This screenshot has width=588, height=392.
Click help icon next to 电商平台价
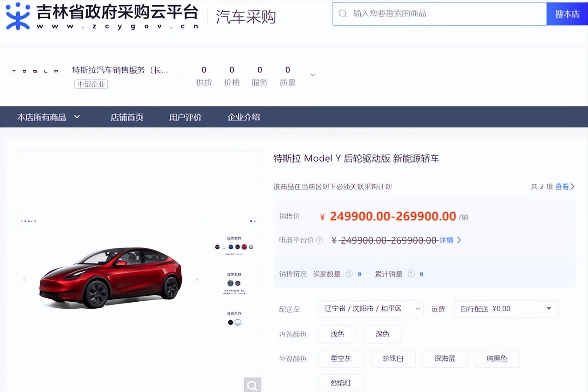point(319,240)
